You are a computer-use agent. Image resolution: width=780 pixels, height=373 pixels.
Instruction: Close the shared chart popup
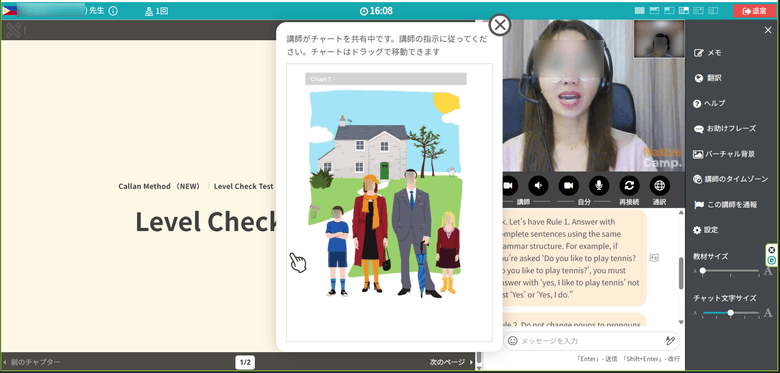(500, 24)
